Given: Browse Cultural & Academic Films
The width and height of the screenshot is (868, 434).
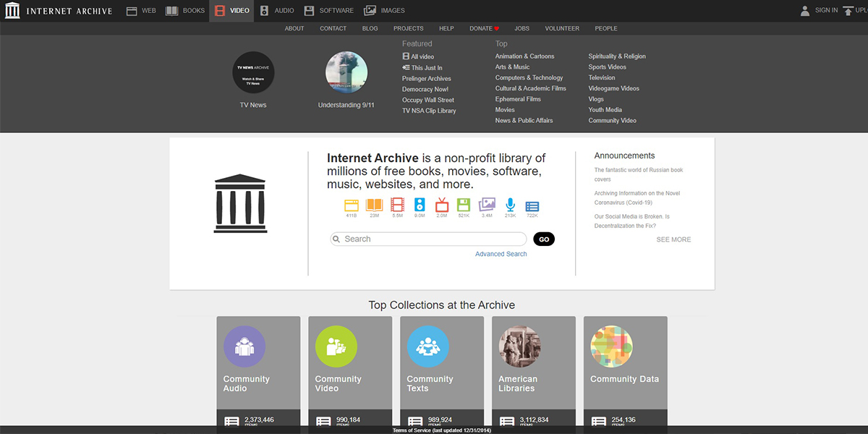Looking at the screenshot, I should 531,88.
